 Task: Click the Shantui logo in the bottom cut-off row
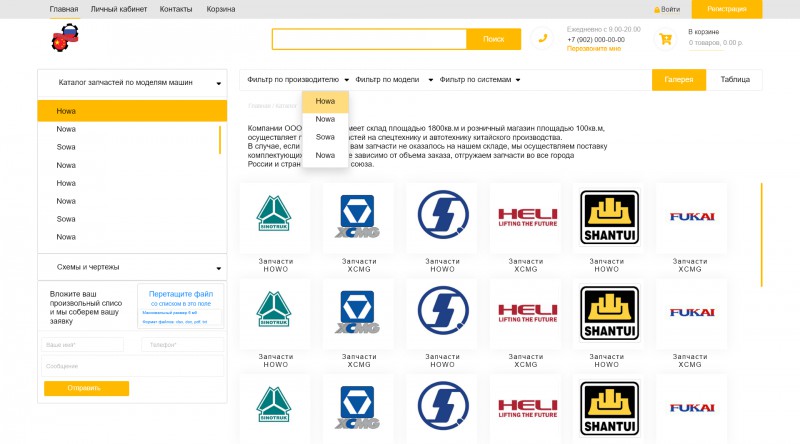609,408
